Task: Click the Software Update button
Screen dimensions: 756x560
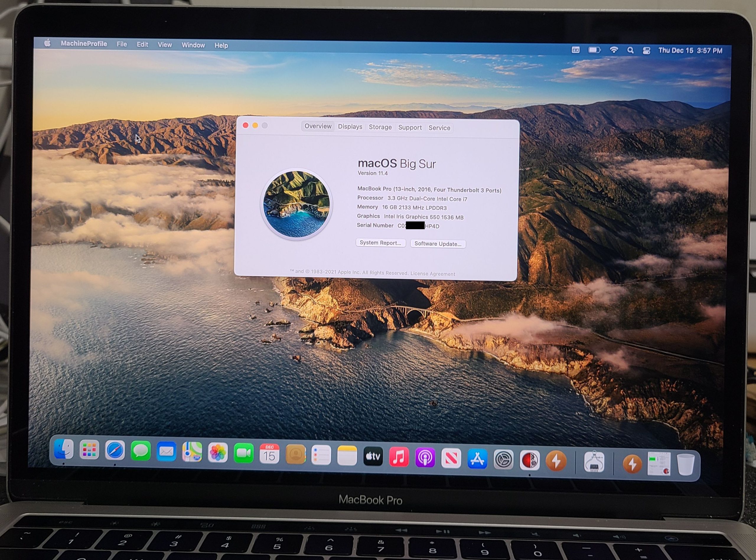Action: coord(438,244)
